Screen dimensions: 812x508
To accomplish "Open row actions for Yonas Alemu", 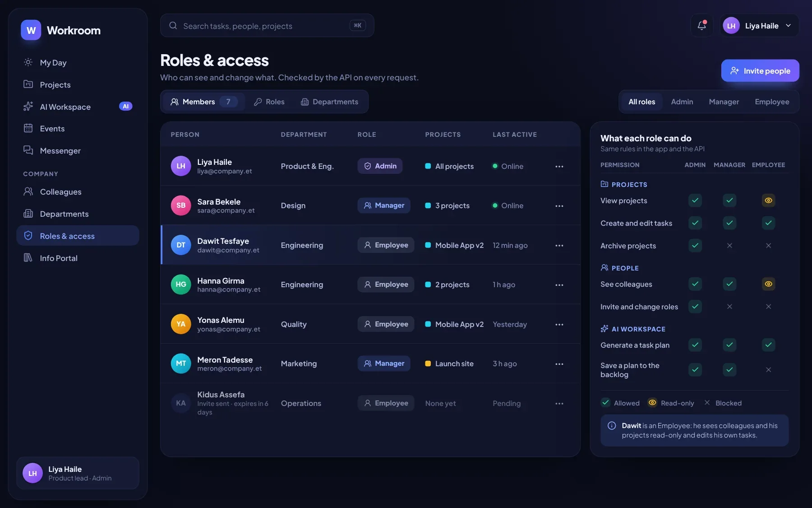I will [559, 325].
